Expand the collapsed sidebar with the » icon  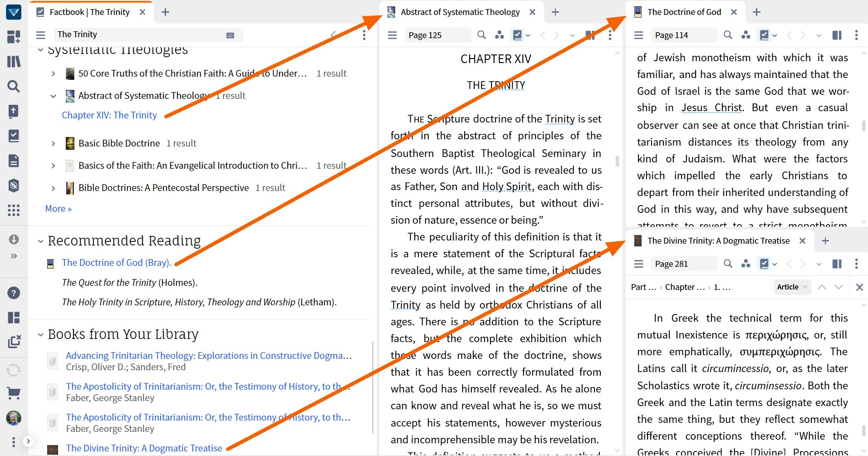pos(14,256)
